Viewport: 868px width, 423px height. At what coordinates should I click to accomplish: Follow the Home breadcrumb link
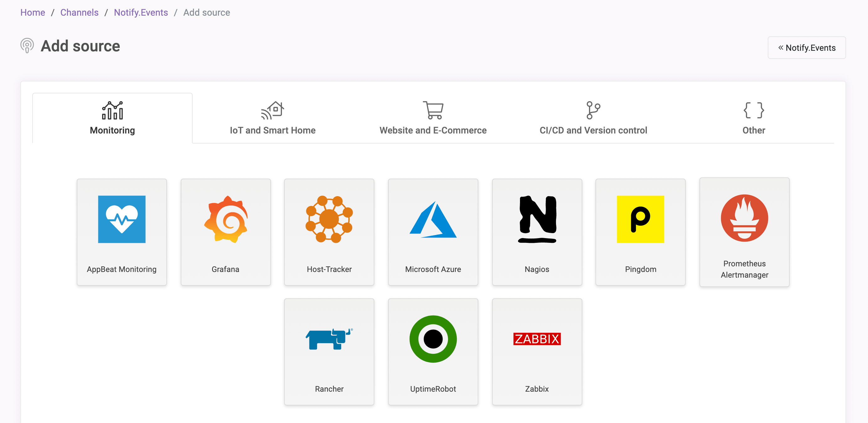(x=33, y=13)
